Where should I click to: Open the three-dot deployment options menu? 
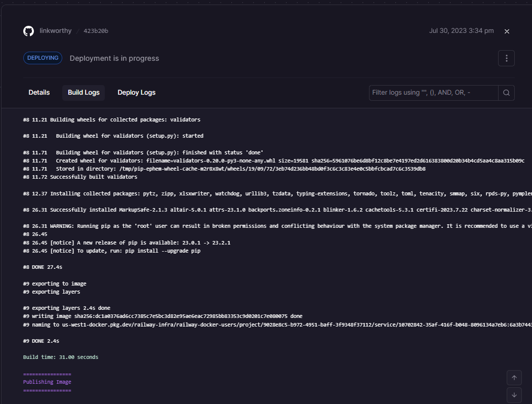(506, 58)
